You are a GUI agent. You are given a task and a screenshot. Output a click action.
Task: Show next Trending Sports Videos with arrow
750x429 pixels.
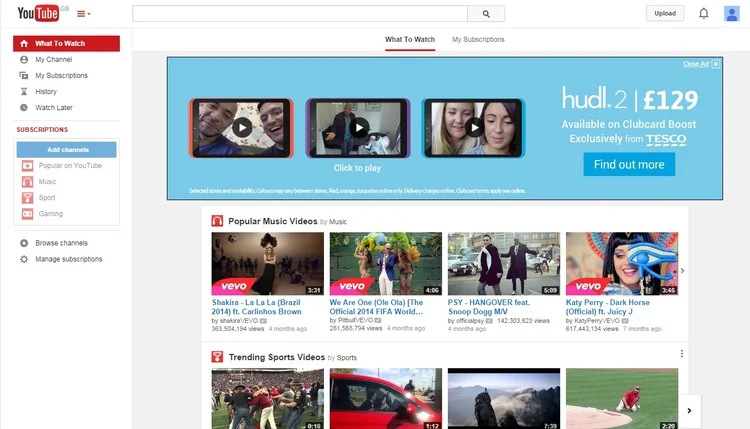(689, 410)
